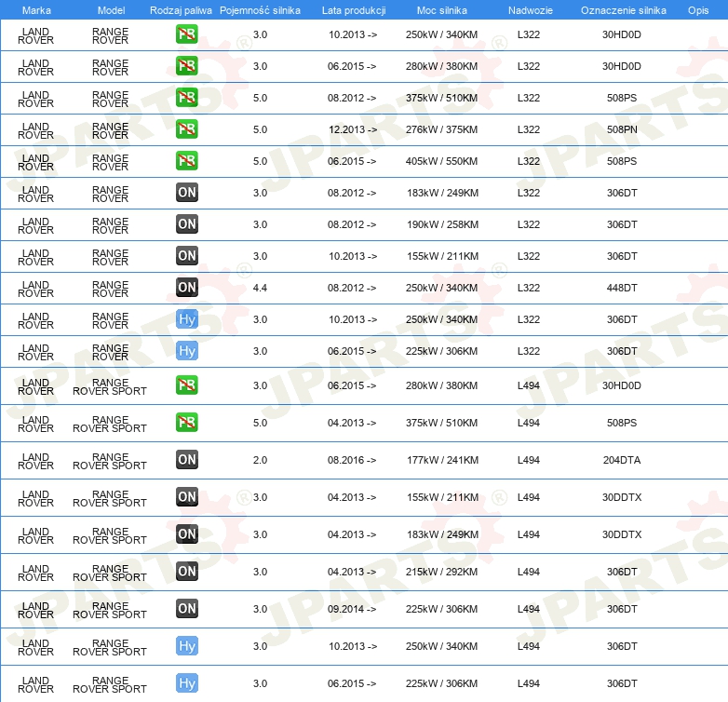Click L494 body code in the 204DTA row
The image size is (728, 702).
[x=529, y=460]
